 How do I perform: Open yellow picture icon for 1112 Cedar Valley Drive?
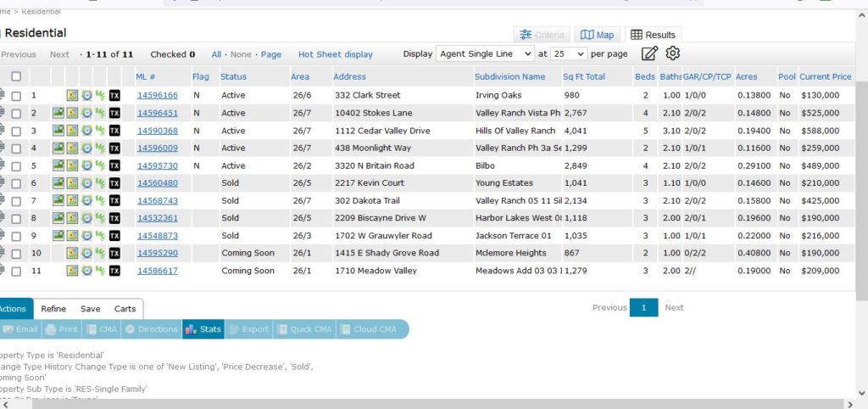click(73, 131)
